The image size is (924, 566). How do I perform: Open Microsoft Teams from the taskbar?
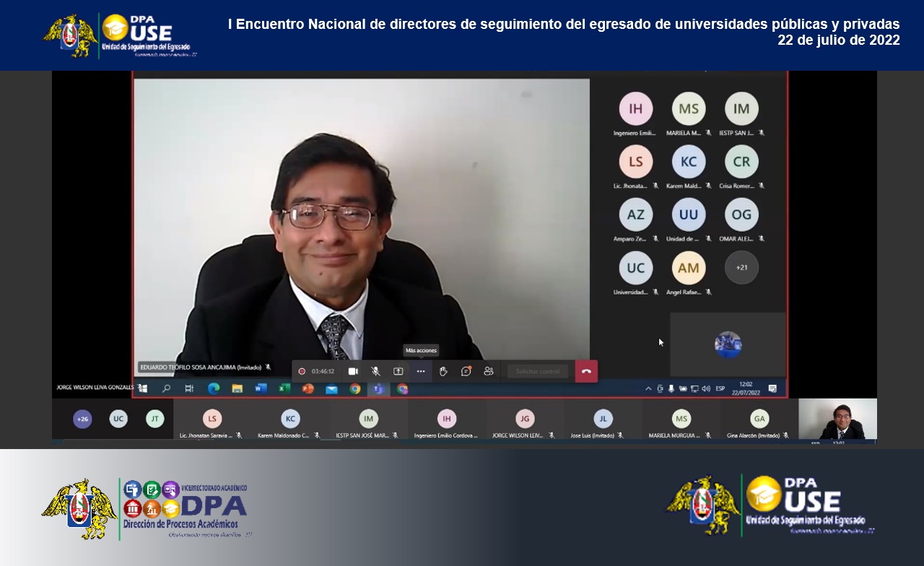[378, 388]
